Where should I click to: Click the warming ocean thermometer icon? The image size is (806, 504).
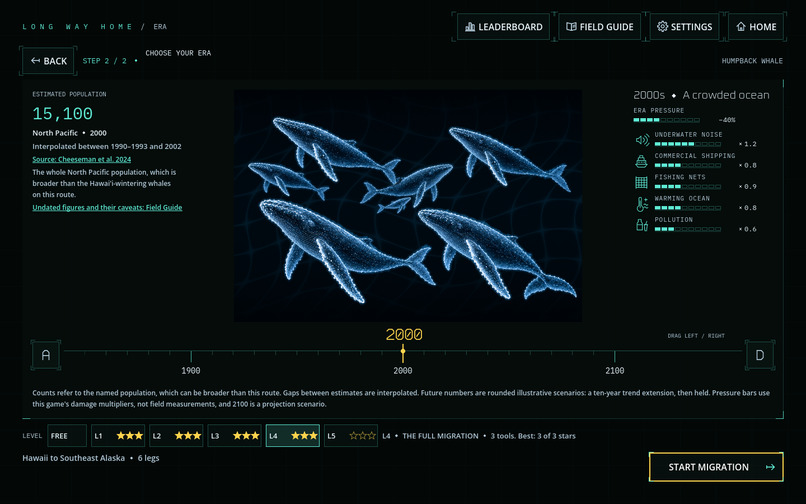(642, 204)
